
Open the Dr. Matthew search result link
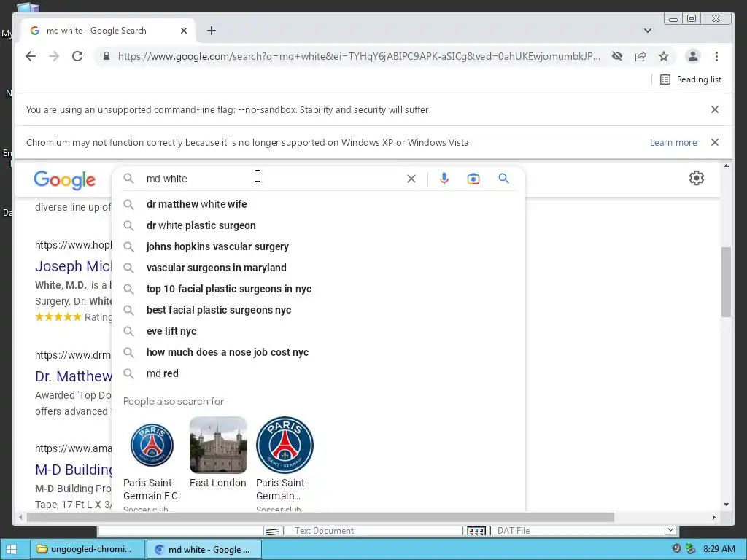[74, 376]
